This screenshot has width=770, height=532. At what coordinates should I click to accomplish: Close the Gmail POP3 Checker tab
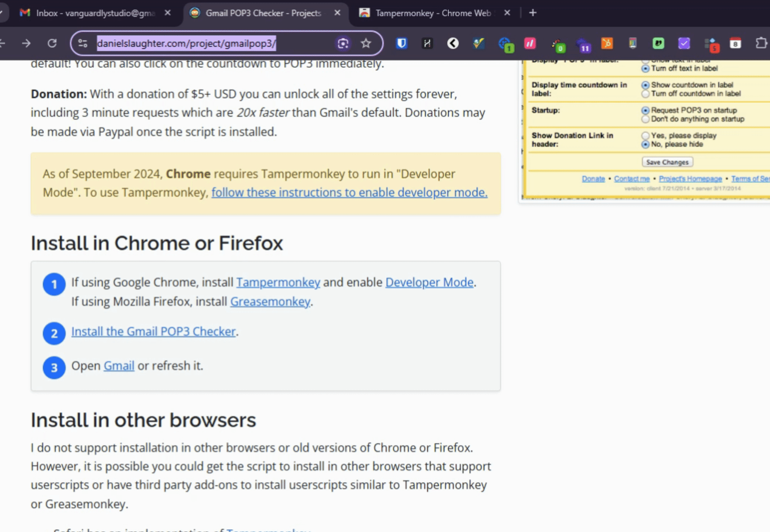pyautogui.click(x=337, y=13)
